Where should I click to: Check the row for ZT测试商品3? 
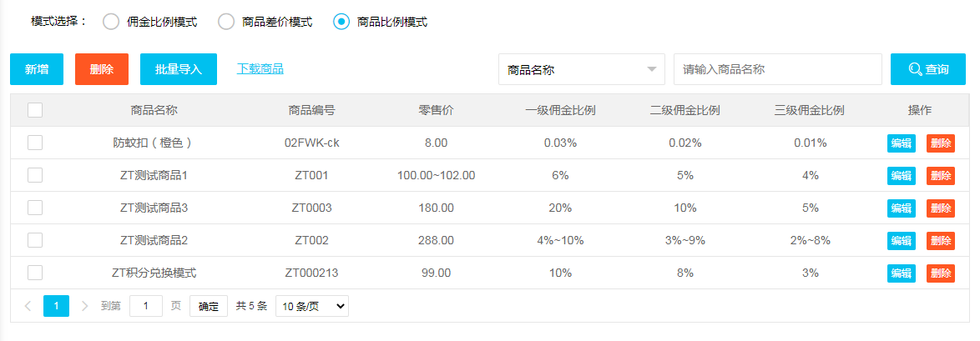[x=35, y=208]
